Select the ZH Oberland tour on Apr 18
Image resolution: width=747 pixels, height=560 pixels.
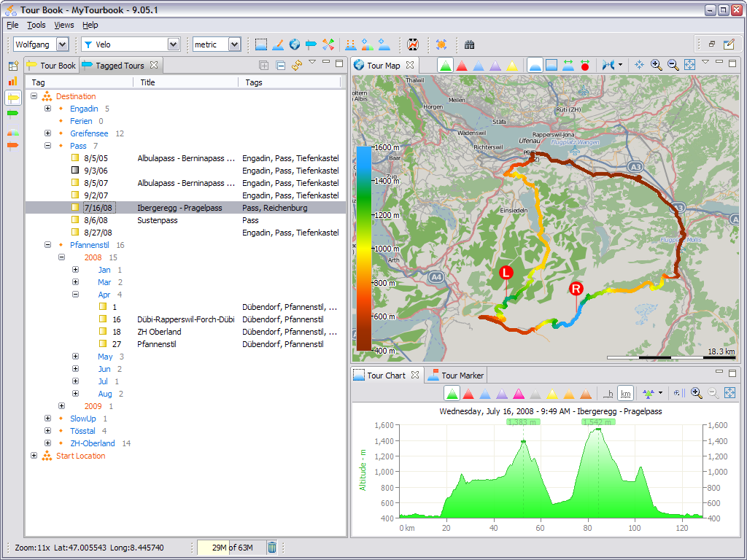point(186,332)
